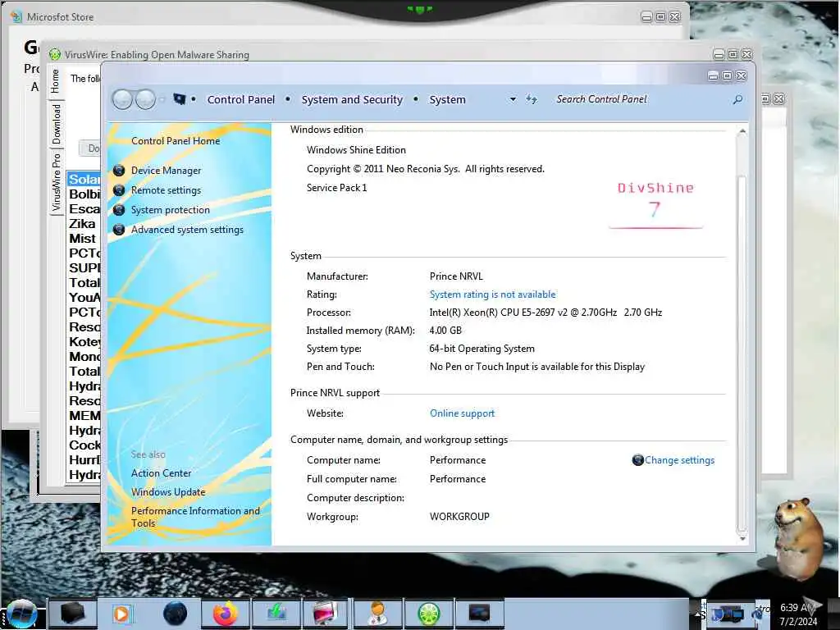Click the Microsfot Store title bar icon
This screenshot has width=840, height=630.
(16, 16)
